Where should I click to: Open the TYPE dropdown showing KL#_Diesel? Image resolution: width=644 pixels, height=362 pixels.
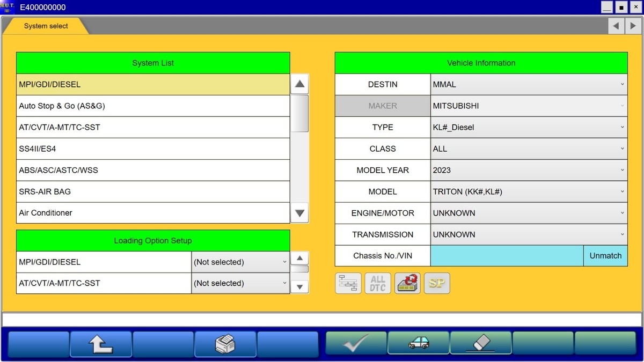click(x=529, y=127)
